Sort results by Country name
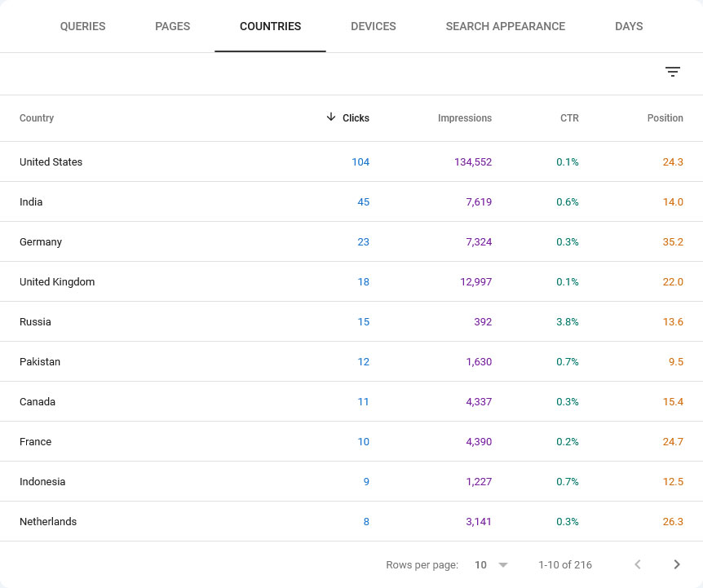The width and height of the screenshot is (703, 588). click(37, 117)
